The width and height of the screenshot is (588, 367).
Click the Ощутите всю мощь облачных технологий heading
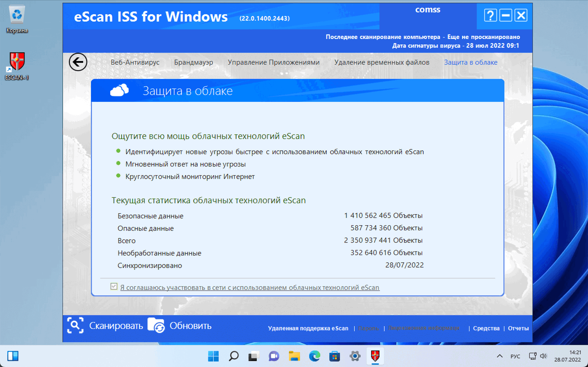(208, 136)
